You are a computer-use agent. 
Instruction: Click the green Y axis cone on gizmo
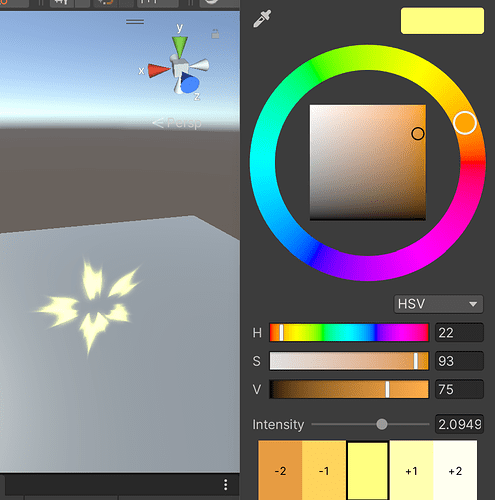[x=180, y=47]
